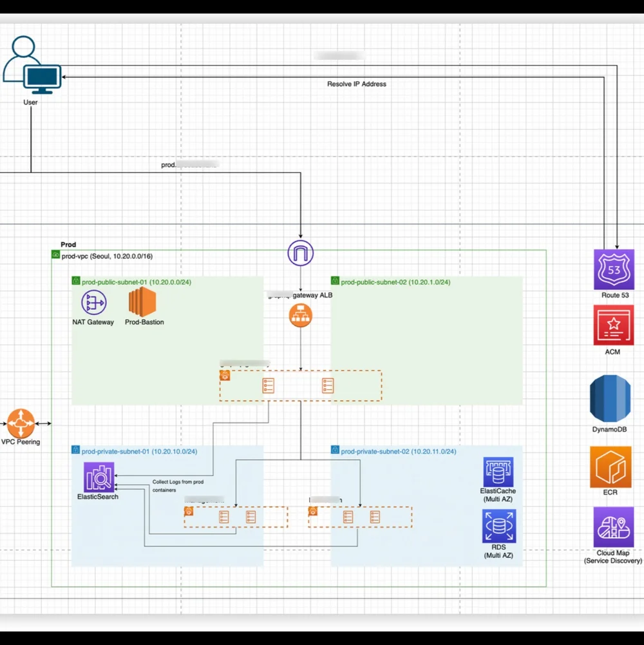Screen dimensions: 644x645
Task: Select the ElastiCache Multi AZ icon
Action: coord(498,472)
